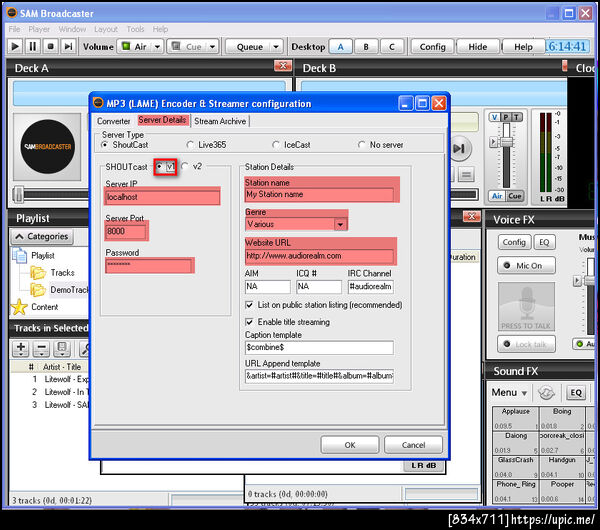
Task: Open the Queue dropdown arrow
Action: [276, 47]
